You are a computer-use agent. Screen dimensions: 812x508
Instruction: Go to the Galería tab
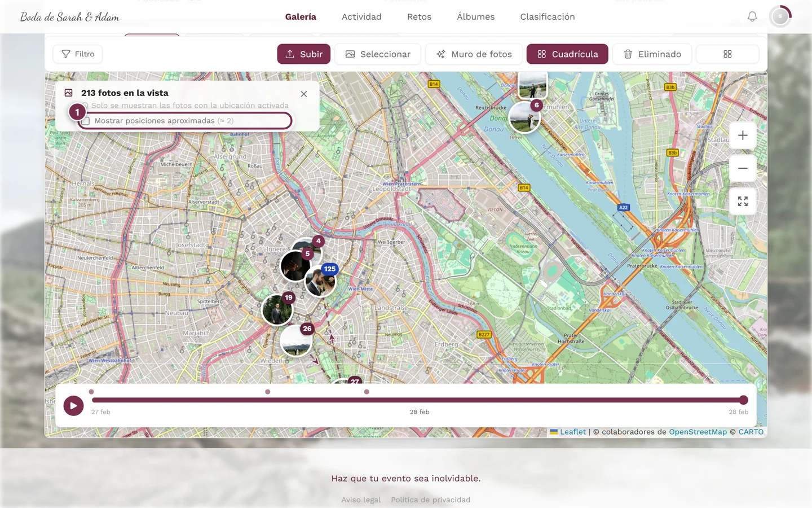(301, 17)
